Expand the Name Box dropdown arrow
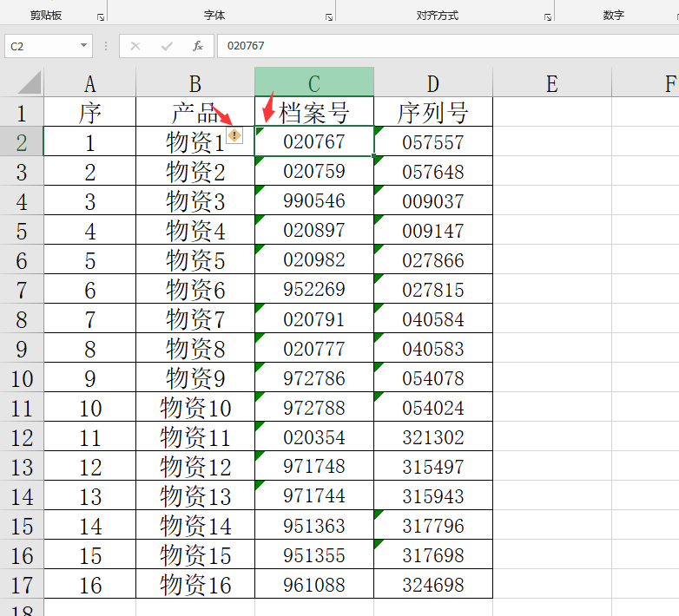Image resolution: width=679 pixels, height=616 pixels. [83, 45]
